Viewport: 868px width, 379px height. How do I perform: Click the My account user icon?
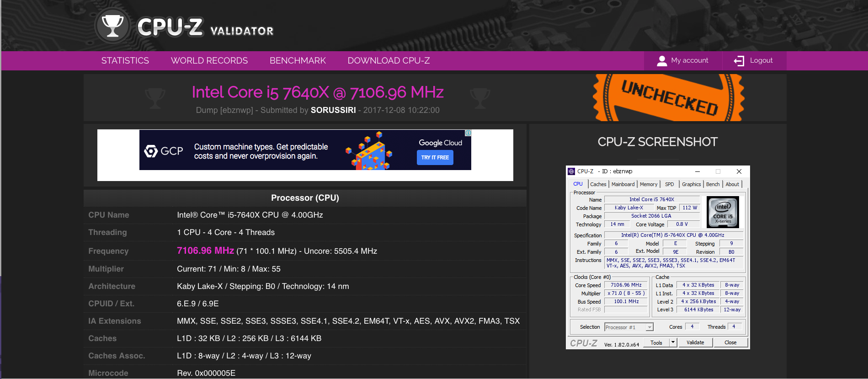tap(661, 61)
